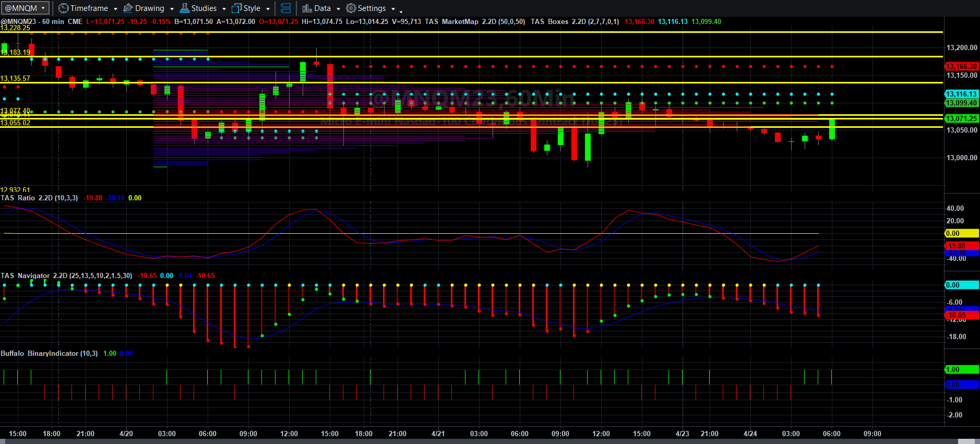The image size is (980, 444).
Task: Open the @MNQM symbol selector box
Action: point(25,8)
